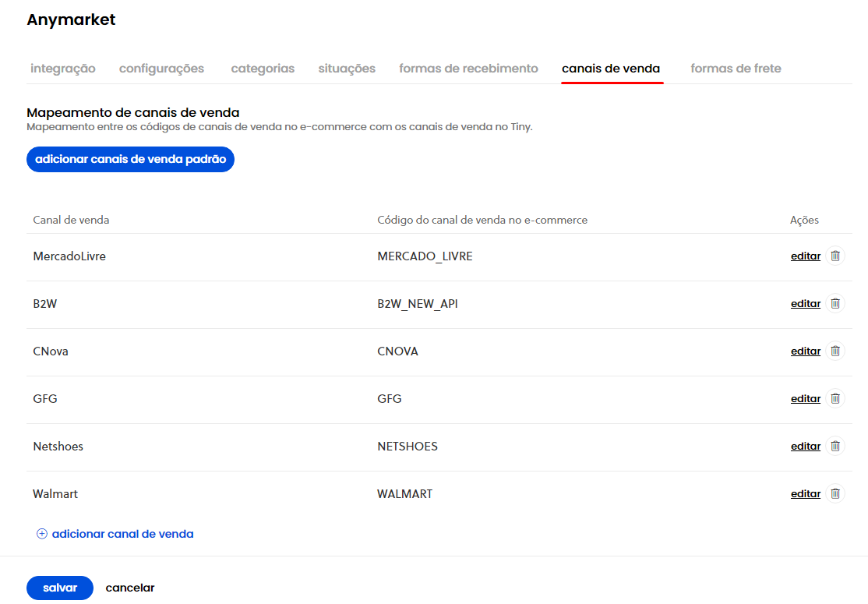Delete the B2W row using trash icon
Image resolution: width=868 pixels, height=604 pixels.
(835, 304)
